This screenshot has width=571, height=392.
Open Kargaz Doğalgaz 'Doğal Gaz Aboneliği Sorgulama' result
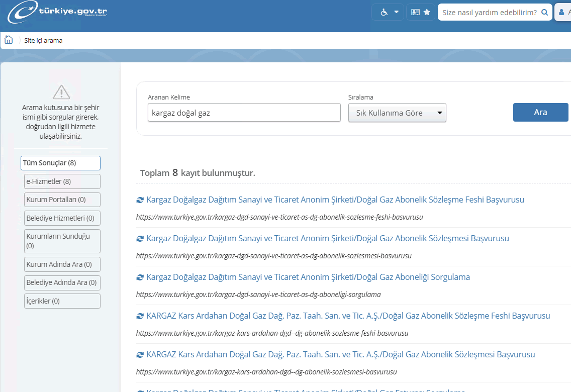[x=308, y=277]
